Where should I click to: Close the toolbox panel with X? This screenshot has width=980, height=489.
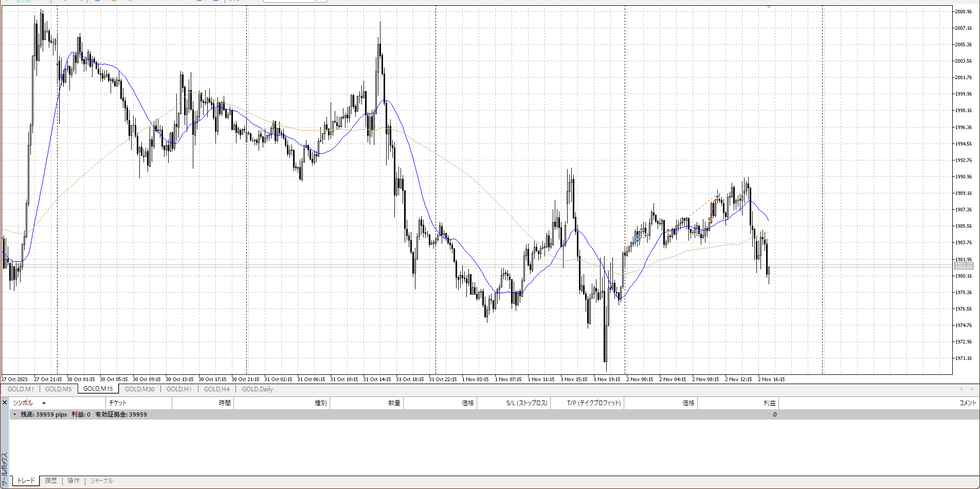coord(5,403)
